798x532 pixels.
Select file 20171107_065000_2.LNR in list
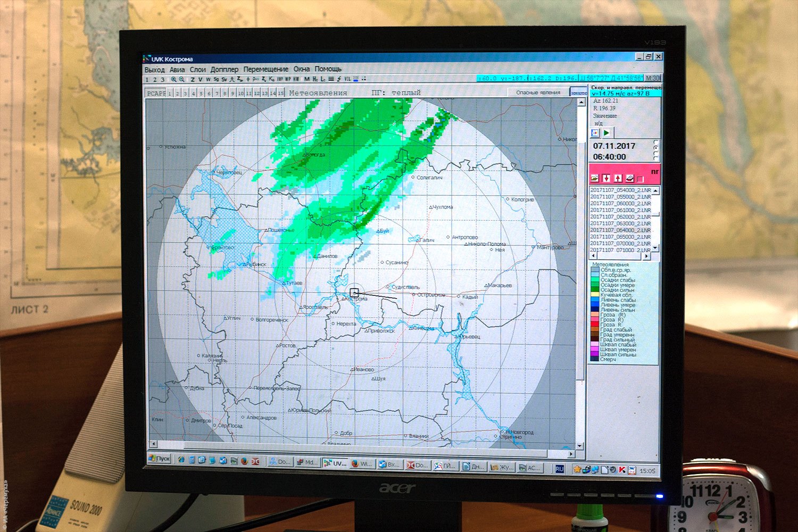tap(620, 237)
